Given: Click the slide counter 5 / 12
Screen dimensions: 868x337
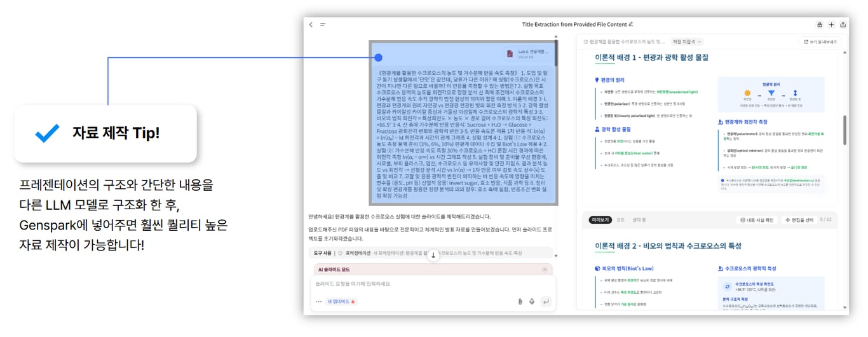Looking at the screenshot, I should click(x=825, y=220).
